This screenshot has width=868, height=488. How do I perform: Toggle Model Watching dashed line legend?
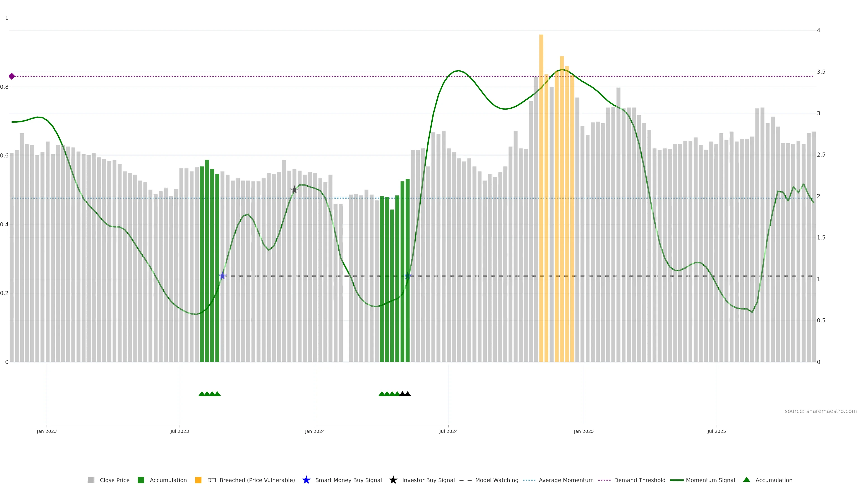(x=496, y=480)
